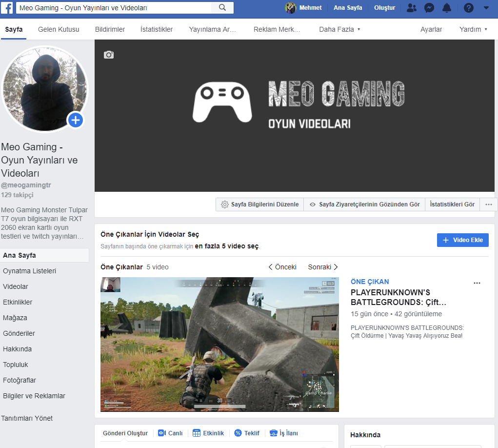
Task: Play the featured PUBG video thumbnail
Action: [219, 345]
